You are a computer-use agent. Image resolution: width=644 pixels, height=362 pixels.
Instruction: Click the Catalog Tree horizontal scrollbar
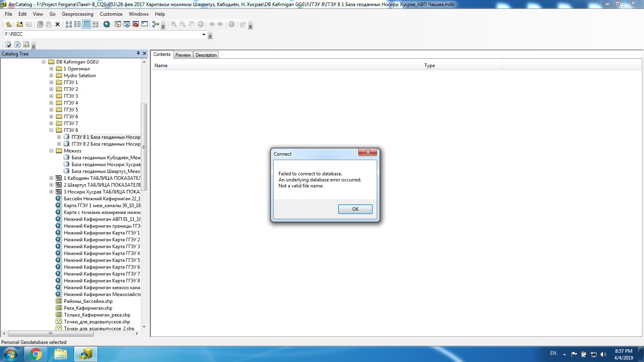tap(51, 333)
